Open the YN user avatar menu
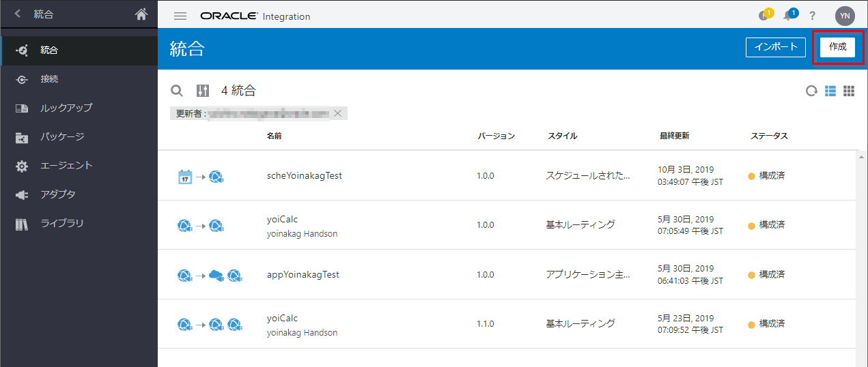868x367 pixels. tap(845, 16)
